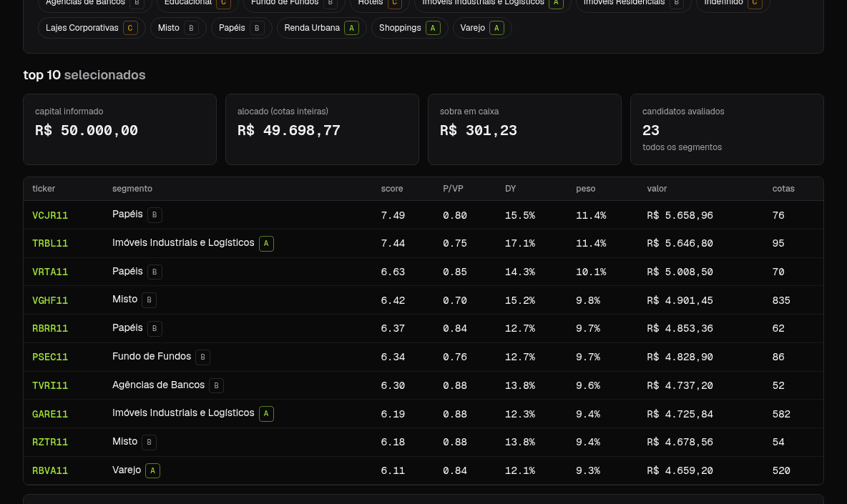Click the P/VP 0.76 in PSEC11 row
This screenshot has height=504, width=847.
coord(455,357)
